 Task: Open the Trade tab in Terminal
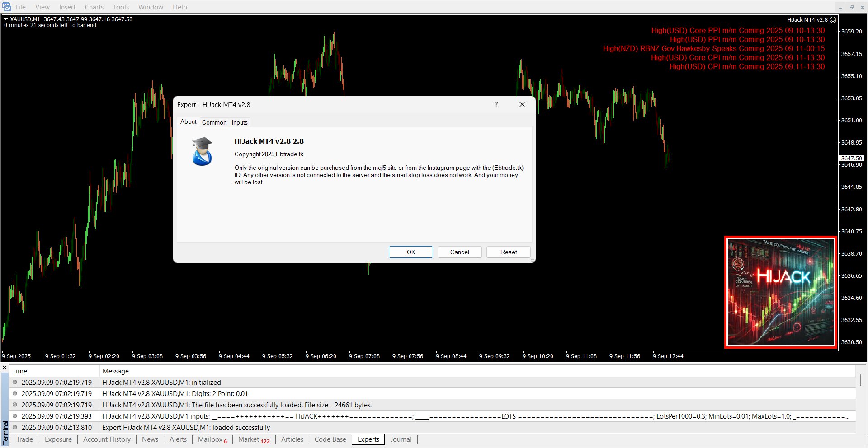24,439
